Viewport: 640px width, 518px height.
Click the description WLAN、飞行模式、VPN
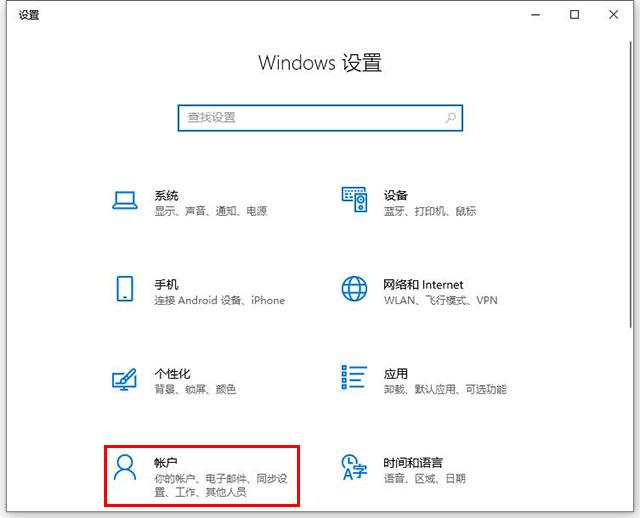[441, 300]
